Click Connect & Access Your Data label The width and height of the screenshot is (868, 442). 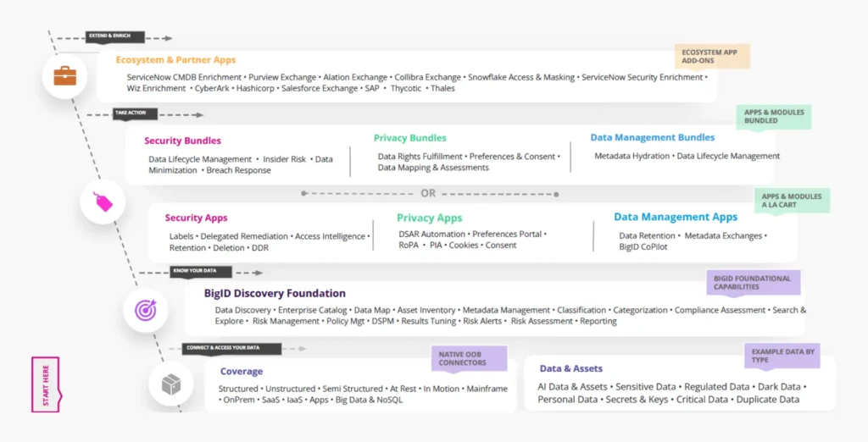tap(220, 348)
